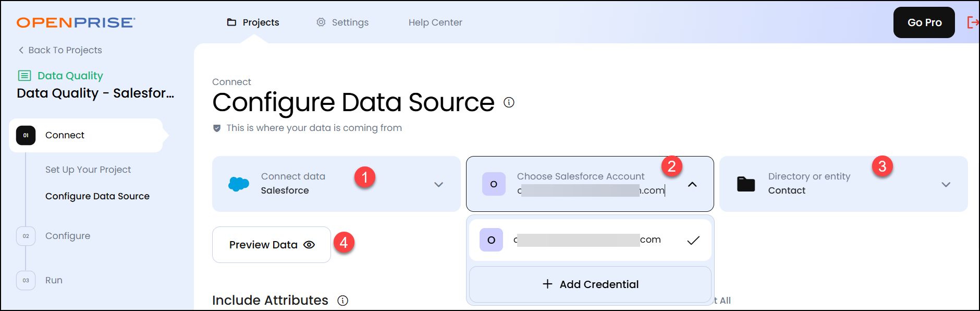Open the Help Center tab
The height and width of the screenshot is (311, 980).
pos(435,22)
